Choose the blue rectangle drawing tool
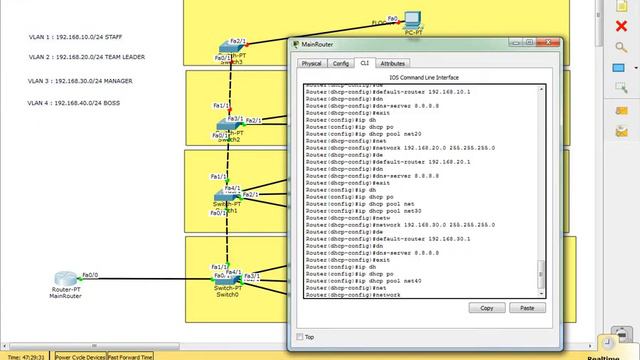Viewport: 640px width, 360px height. click(x=618, y=68)
